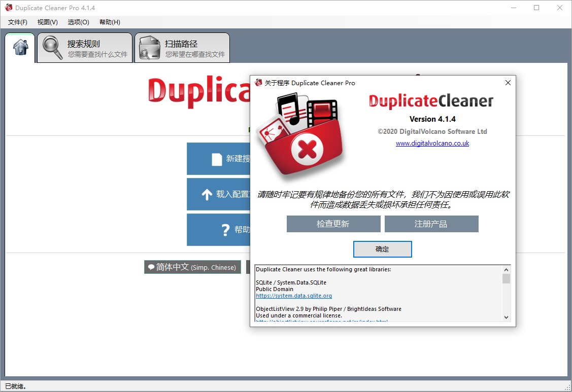
Task: Click the load configuration upload arrow icon
Action: pos(207,194)
